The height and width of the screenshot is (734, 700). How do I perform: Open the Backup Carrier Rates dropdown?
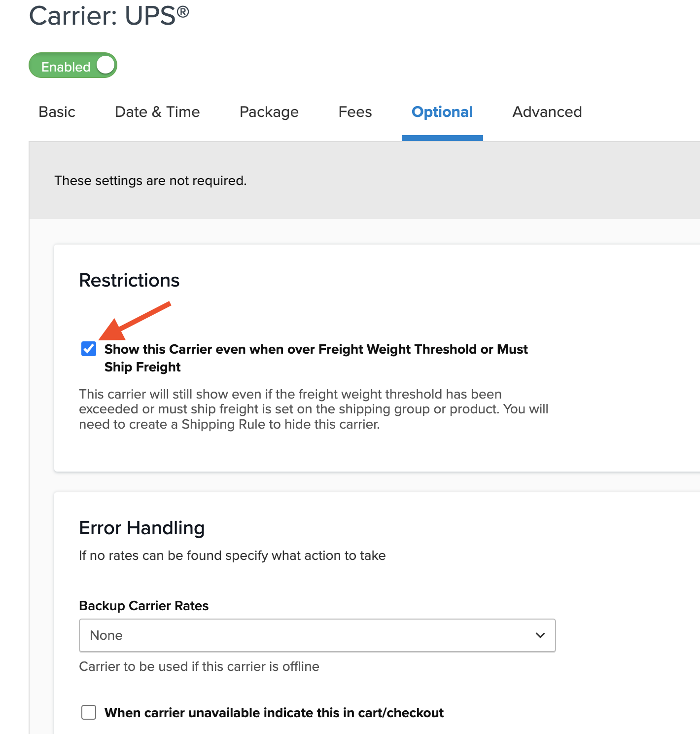pyautogui.click(x=317, y=635)
